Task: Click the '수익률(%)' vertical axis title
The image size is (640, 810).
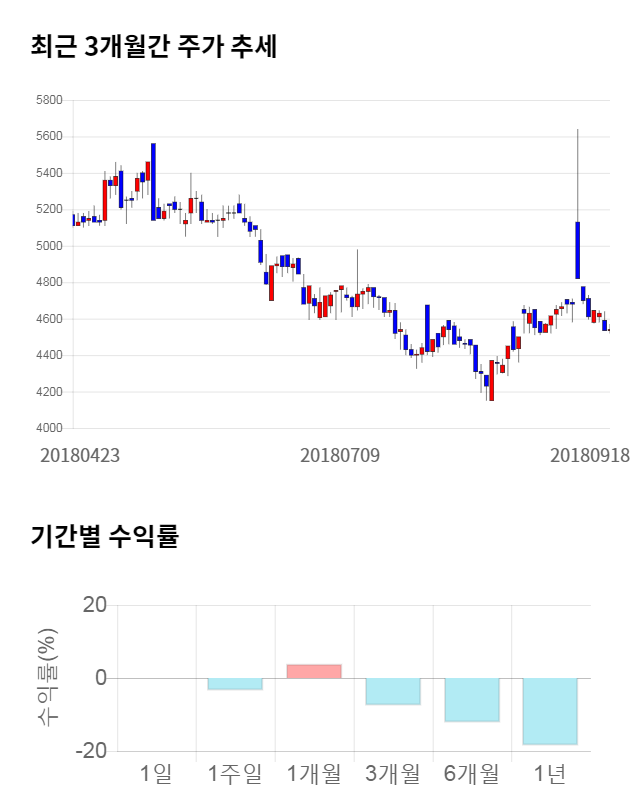Action: tap(49, 678)
